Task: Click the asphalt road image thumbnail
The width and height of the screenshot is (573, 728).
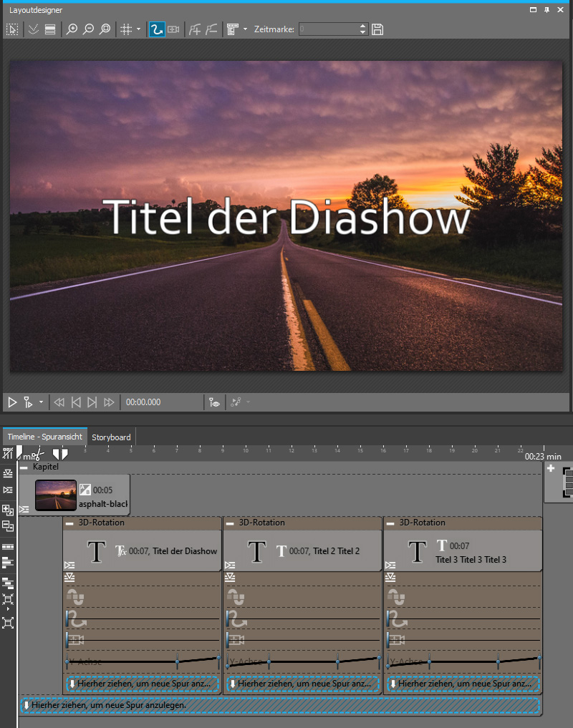Action: coord(55,494)
